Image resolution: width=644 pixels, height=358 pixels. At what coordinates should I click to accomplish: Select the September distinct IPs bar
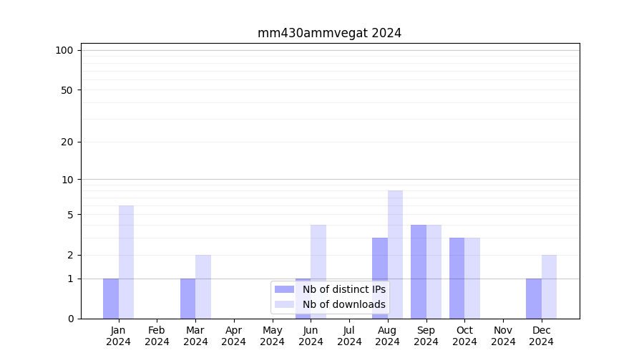coord(419,271)
